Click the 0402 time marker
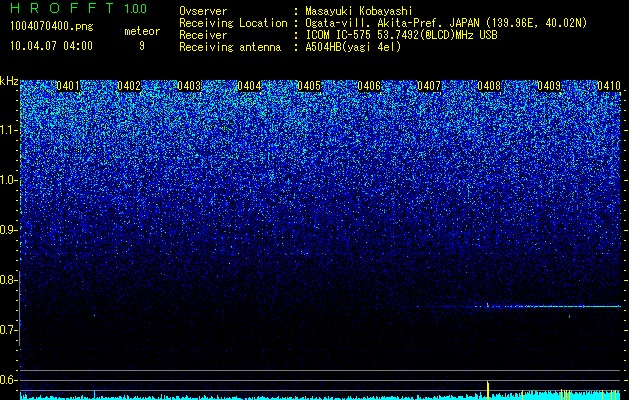This screenshot has width=629, height=400. pyautogui.click(x=129, y=86)
